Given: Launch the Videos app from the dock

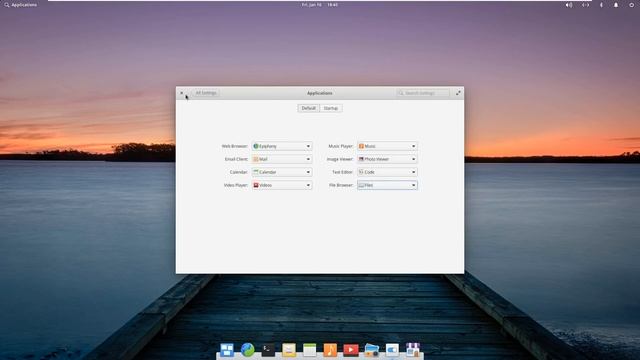Looking at the screenshot, I should (351, 350).
